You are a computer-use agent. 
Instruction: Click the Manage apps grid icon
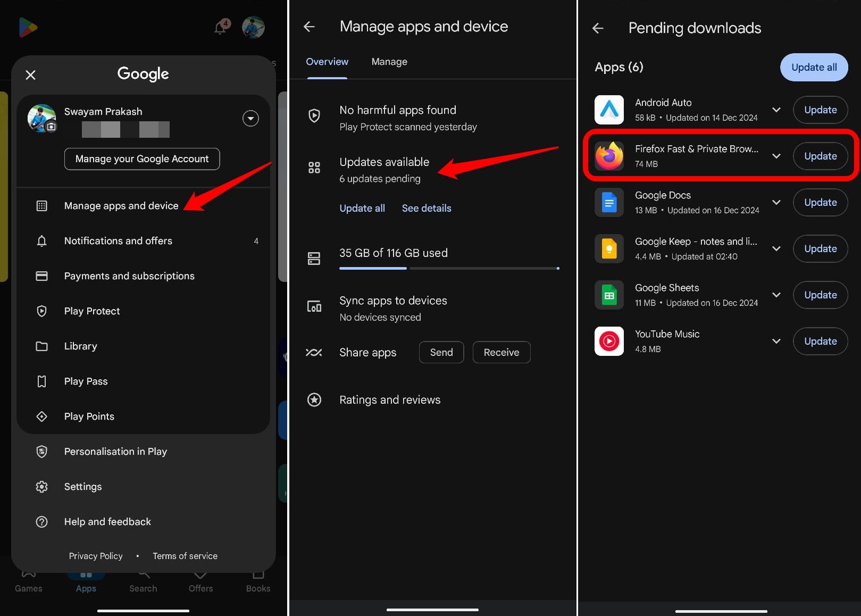coord(41,206)
